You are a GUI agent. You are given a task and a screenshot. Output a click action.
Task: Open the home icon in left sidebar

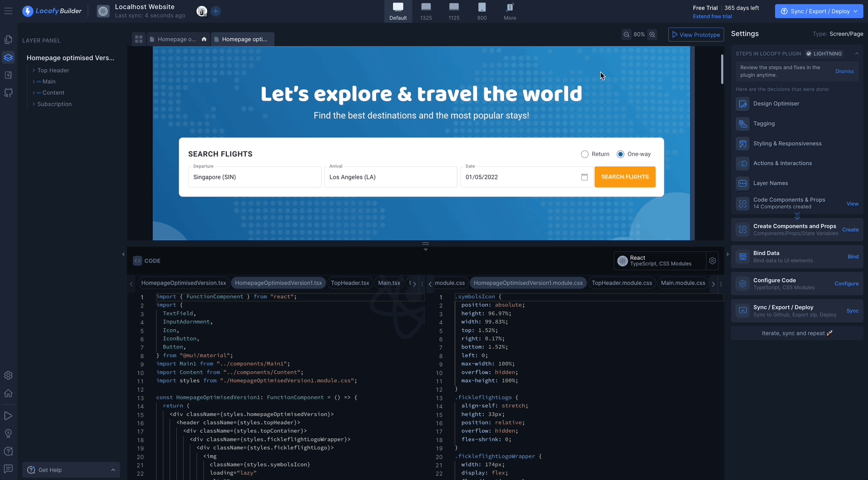[8, 393]
